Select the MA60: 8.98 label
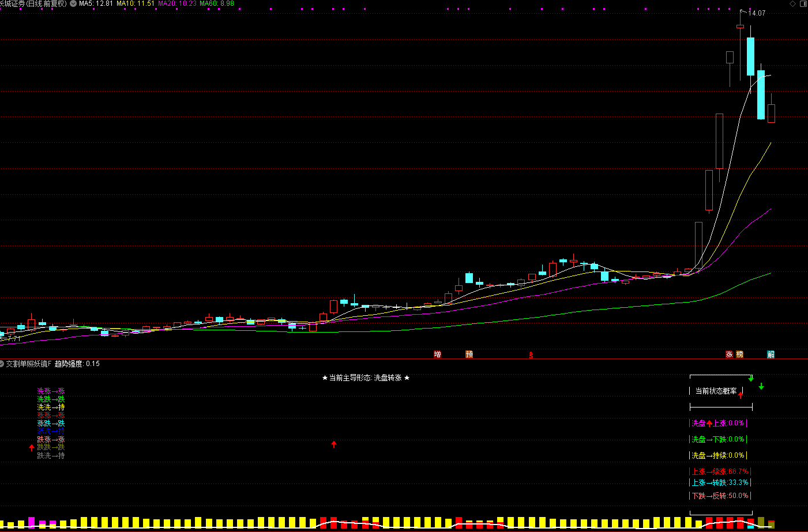The image size is (808, 532). pyautogui.click(x=217, y=3)
